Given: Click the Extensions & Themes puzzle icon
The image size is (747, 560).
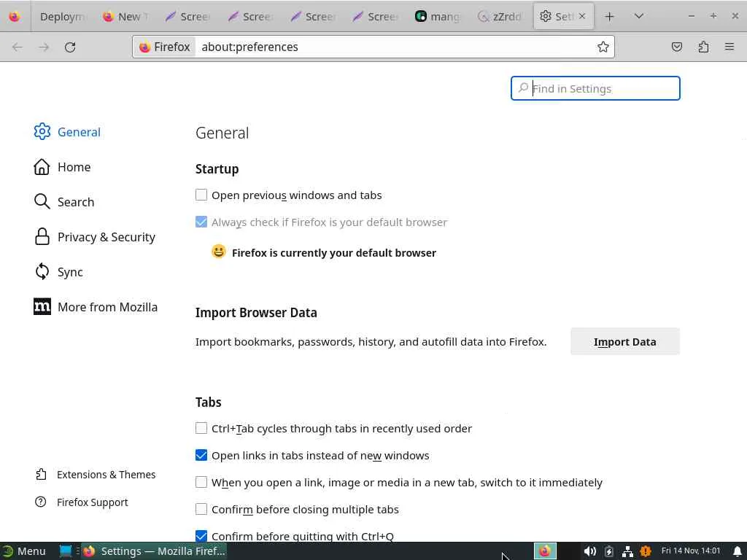Looking at the screenshot, I should (x=41, y=474).
